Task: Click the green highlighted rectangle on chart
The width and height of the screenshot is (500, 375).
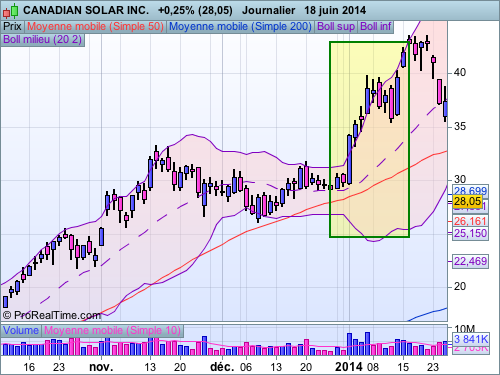Action: click(x=369, y=139)
